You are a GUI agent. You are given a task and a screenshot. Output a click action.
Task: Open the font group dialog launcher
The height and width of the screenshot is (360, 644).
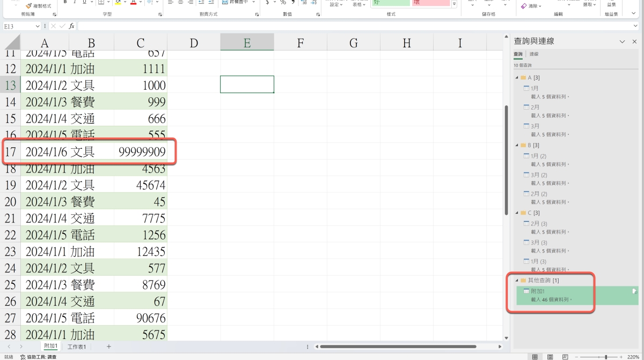click(x=159, y=15)
